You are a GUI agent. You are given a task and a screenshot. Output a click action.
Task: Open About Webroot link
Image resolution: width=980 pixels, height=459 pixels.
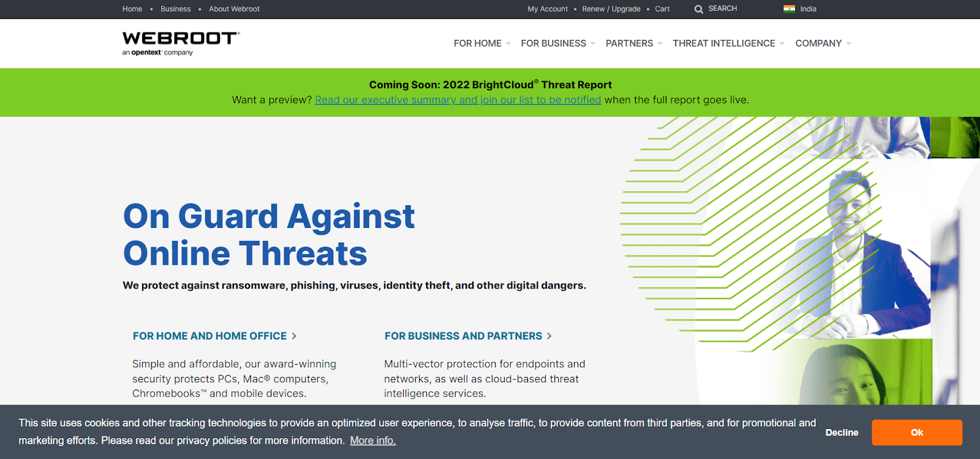click(234, 9)
